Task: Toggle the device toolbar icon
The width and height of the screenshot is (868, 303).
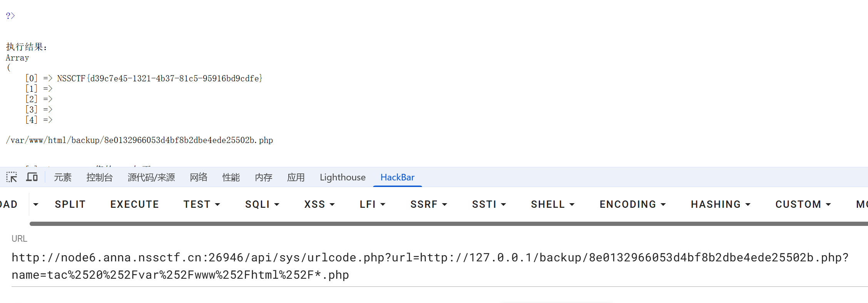Action: point(32,177)
